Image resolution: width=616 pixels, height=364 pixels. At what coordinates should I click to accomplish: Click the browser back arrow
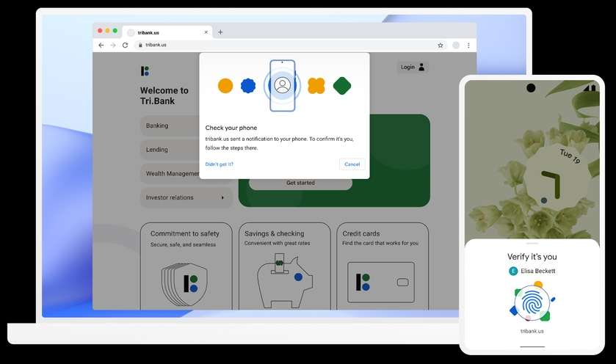tap(101, 45)
